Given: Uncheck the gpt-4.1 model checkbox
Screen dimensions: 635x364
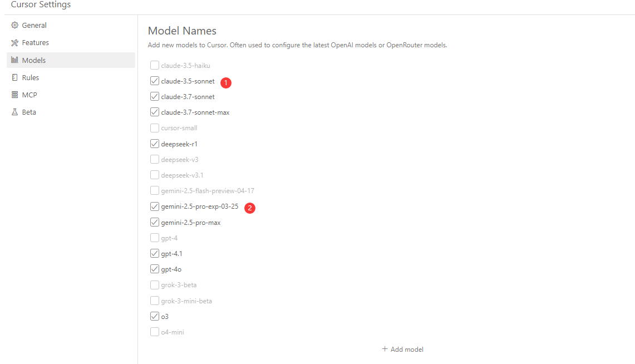Looking at the screenshot, I should (x=154, y=253).
